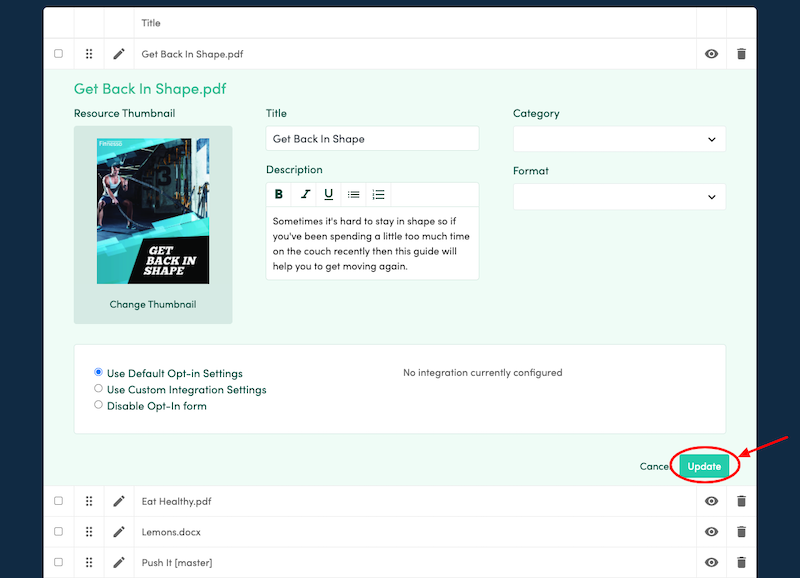Click into the Description text area

[x=372, y=243]
